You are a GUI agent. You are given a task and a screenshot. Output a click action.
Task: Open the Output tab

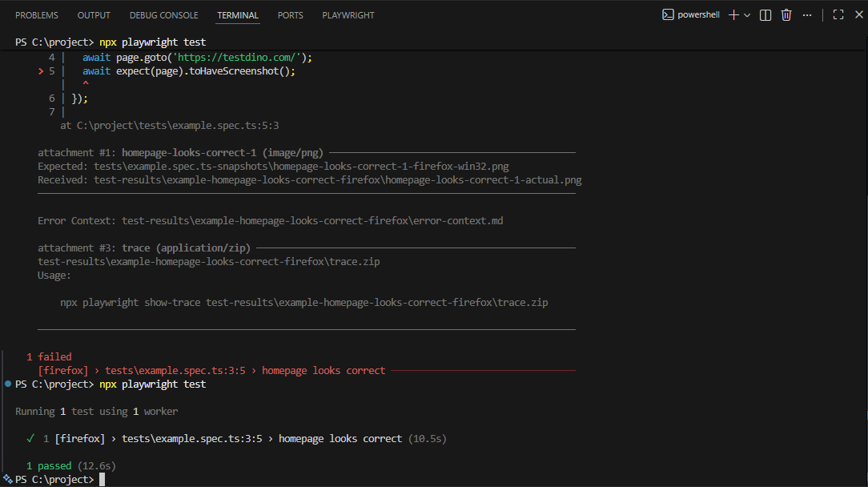(x=94, y=15)
